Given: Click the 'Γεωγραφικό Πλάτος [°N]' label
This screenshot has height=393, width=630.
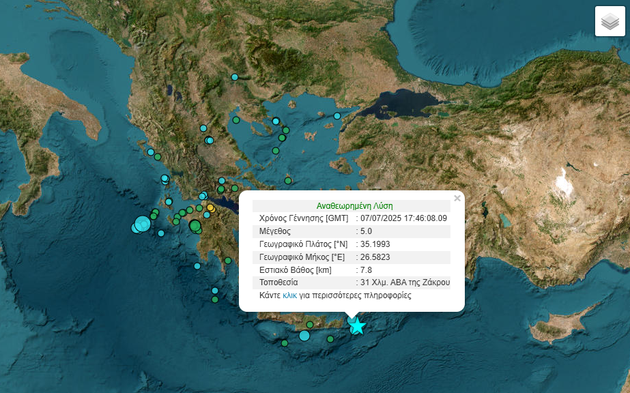Looking at the screenshot, I should pos(303,244).
